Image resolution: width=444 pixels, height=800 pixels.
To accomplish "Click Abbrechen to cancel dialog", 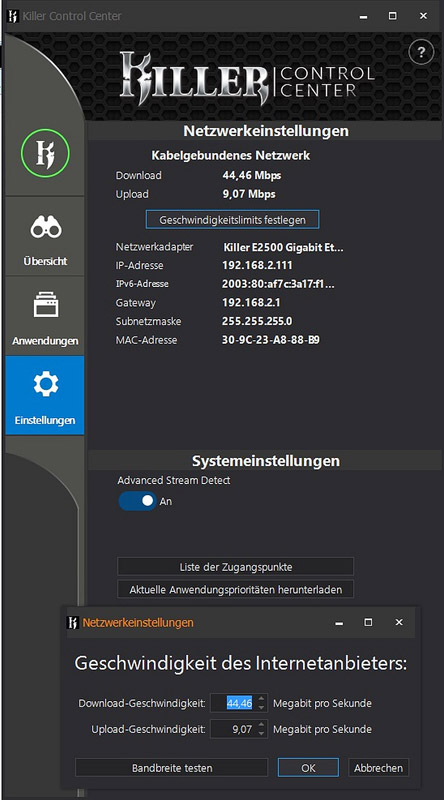I will (378, 768).
